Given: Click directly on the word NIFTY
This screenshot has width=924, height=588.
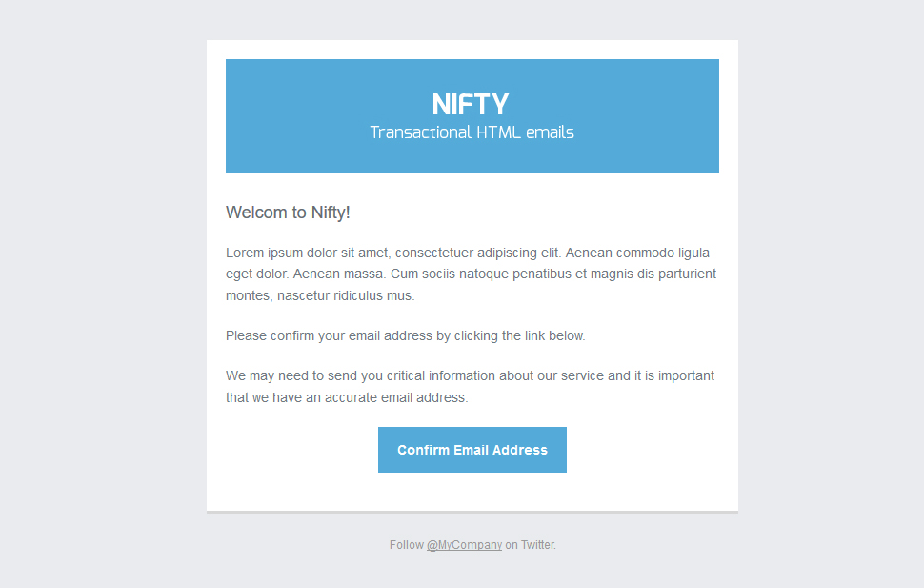Looking at the screenshot, I should (x=471, y=104).
